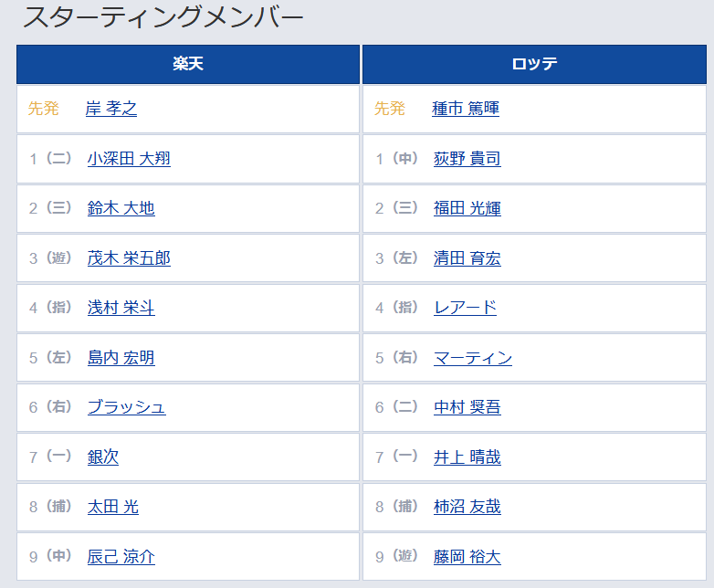Click 中村 奨吾 player link

467,407
